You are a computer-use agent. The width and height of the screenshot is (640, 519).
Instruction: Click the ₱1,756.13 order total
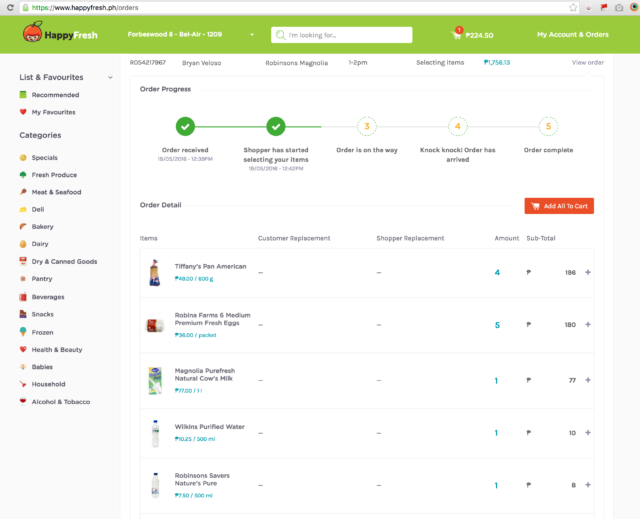point(497,62)
